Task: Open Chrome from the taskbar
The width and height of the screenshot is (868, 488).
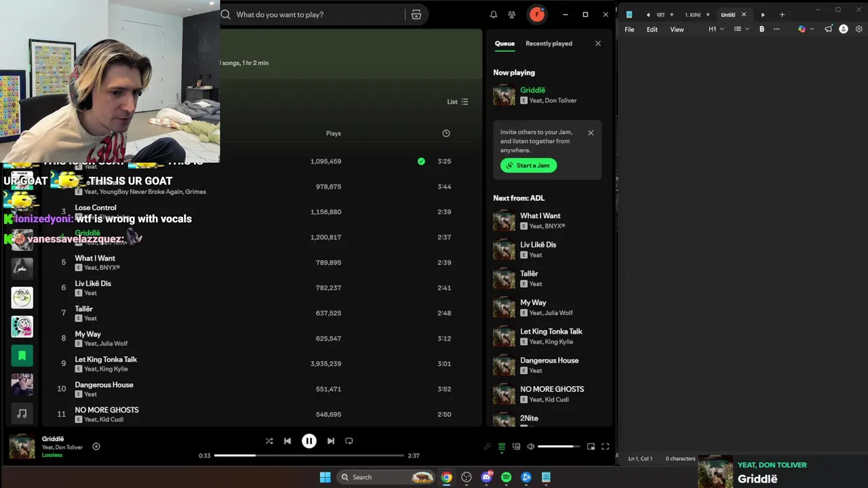Action: (446, 477)
